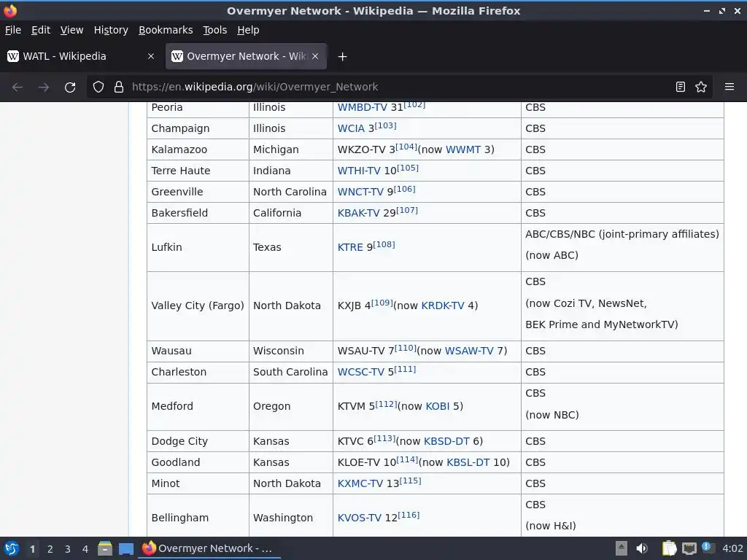Screen dimensions: 747x560
Task: Bookmark this page with star icon
Action: coord(701,87)
